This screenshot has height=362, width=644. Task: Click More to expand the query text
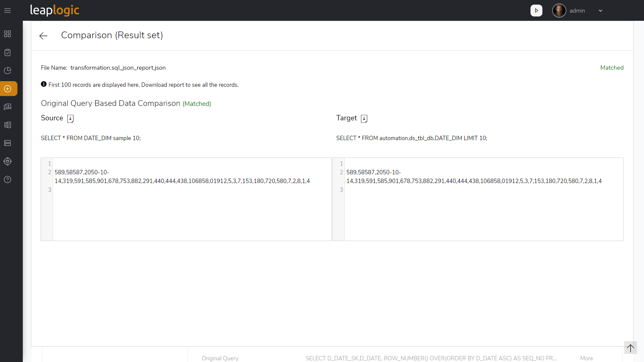[x=586, y=358]
